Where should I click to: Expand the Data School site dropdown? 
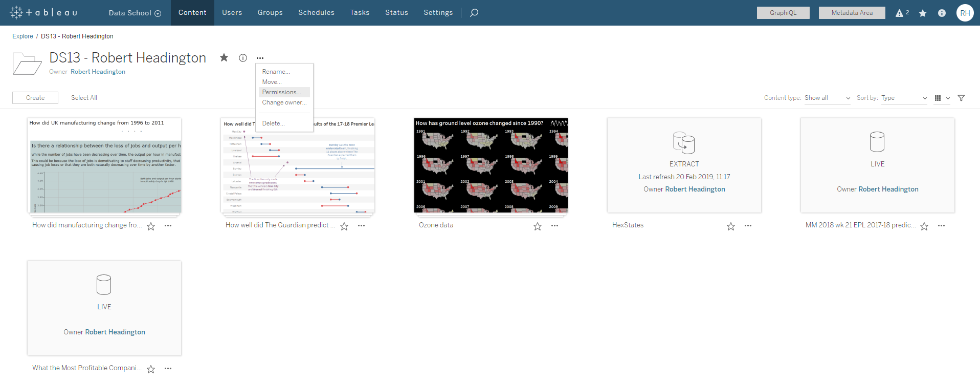click(x=135, y=13)
